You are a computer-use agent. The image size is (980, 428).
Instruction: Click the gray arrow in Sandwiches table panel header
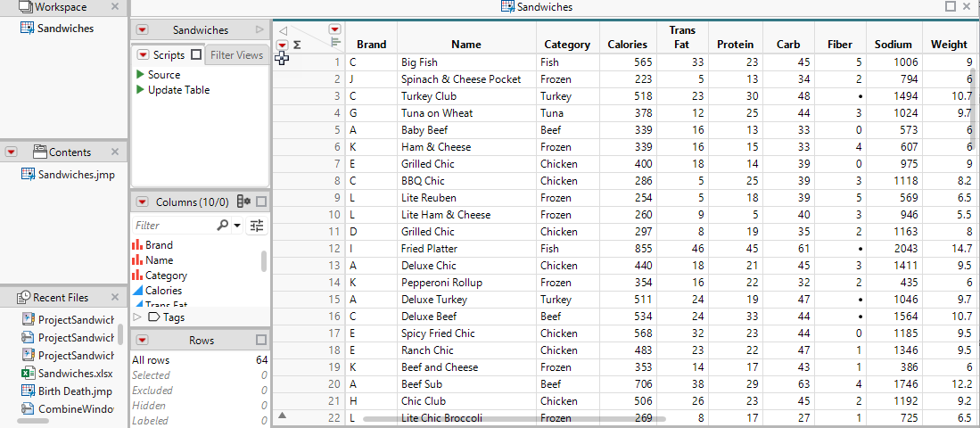pyautogui.click(x=260, y=29)
